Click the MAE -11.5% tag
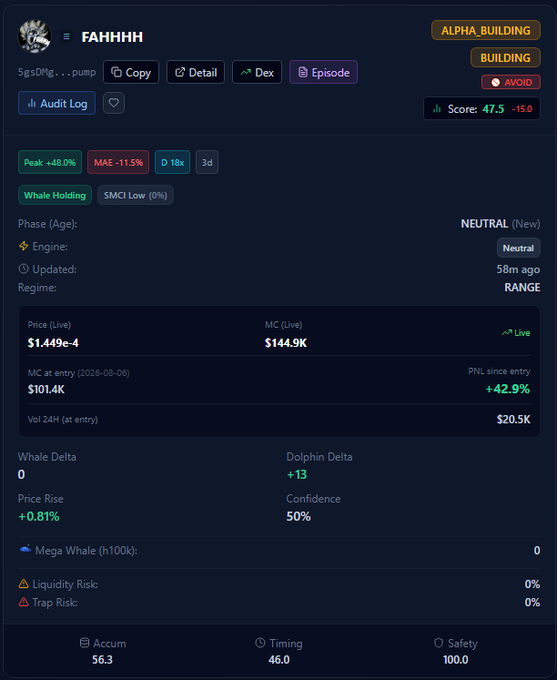Image resolution: width=557 pixels, height=680 pixels. click(118, 162)
